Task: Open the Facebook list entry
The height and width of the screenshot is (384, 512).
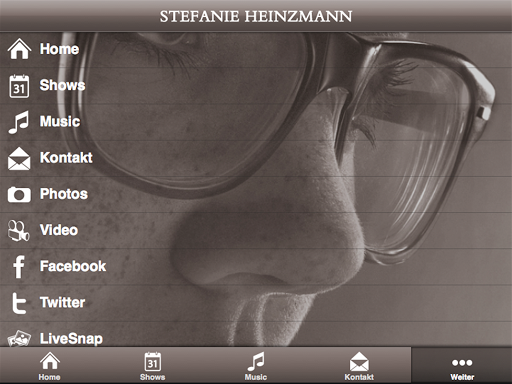Action: pos(256,267)
